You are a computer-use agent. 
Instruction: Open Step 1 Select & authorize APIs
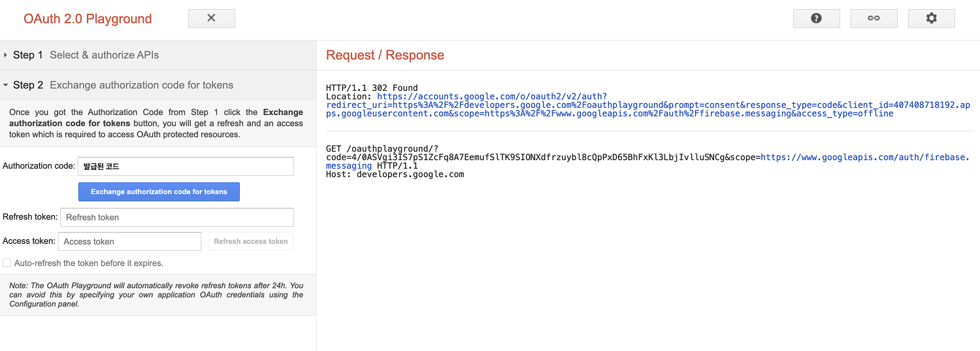(158, 55)
